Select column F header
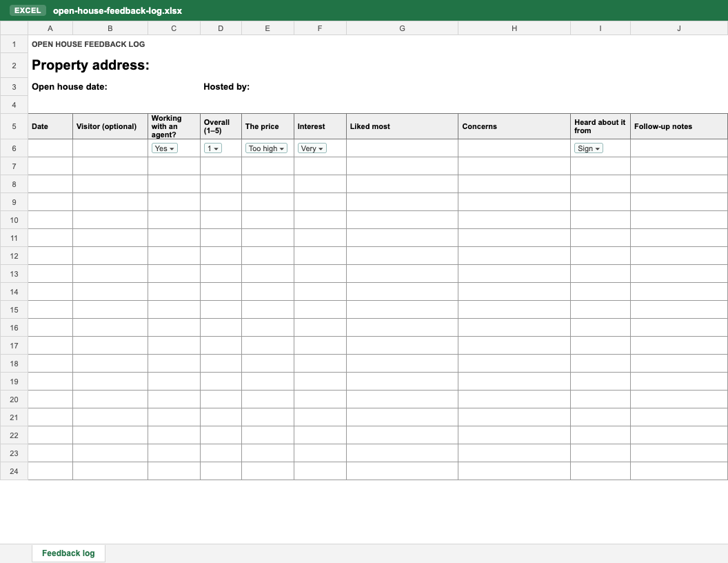Image resolution: width=728 pixels, height=563 pixels. [320, 28]
